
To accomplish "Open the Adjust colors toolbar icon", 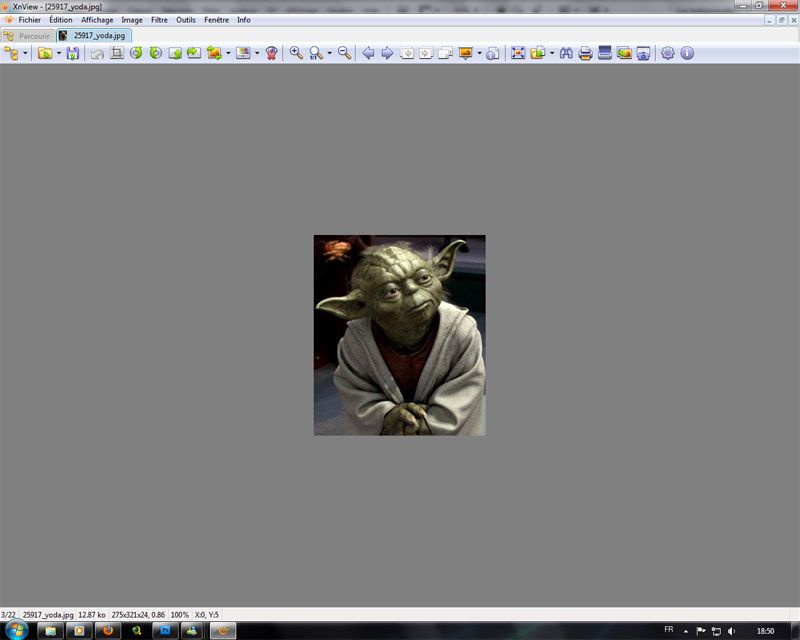I will coord(243,53).
